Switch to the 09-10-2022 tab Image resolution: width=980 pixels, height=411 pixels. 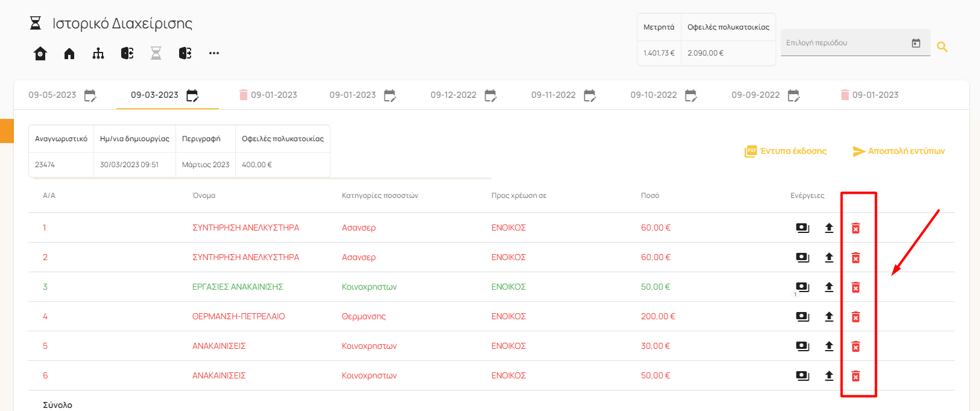pos(653,95)
